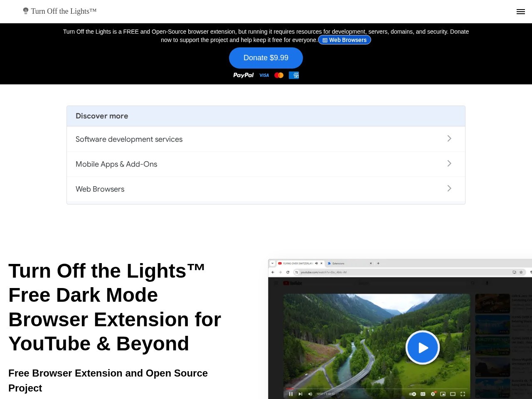The height and width of the screenshot is (399, 532).
Task: Play the extension demo video
Action: pos(423,347)
